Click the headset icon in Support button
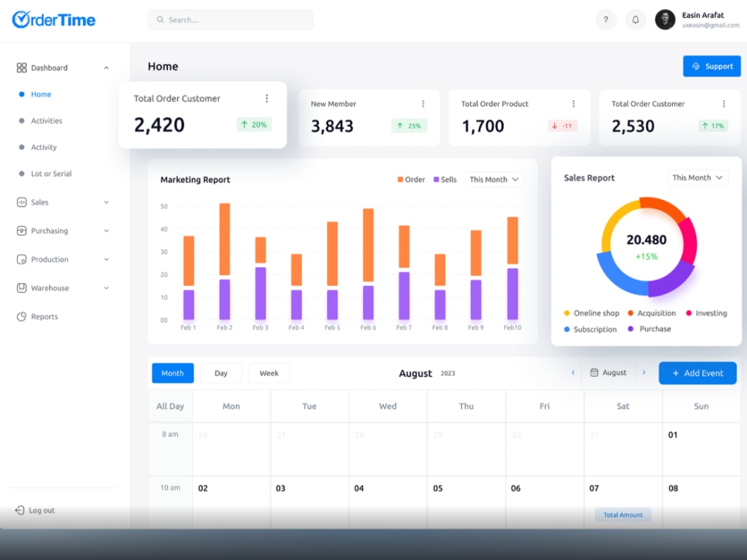The image size is (747, 560). [696, 66]
